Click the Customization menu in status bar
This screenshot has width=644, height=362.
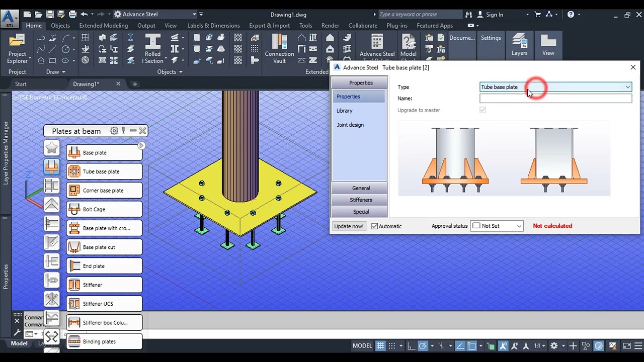[638, 346]
